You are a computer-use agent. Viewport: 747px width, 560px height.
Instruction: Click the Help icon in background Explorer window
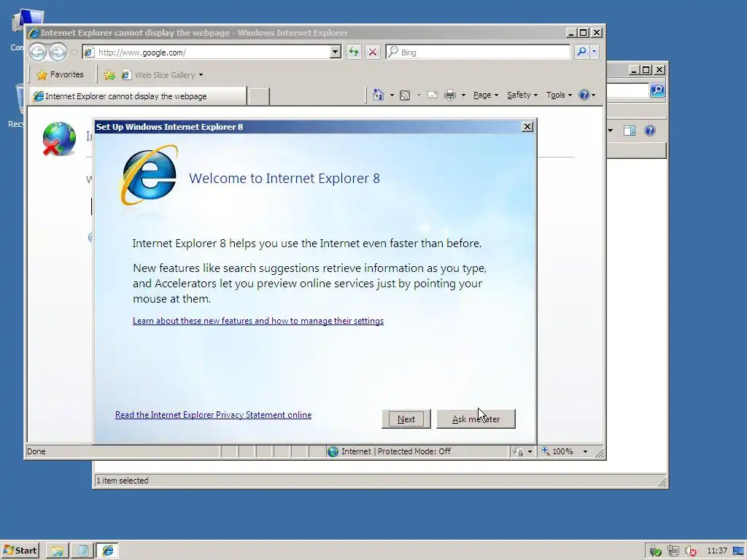[650, 131]
